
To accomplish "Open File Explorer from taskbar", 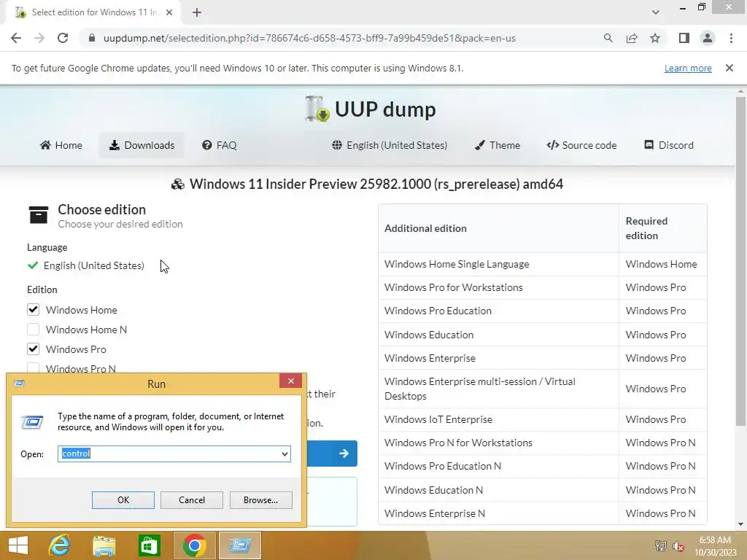I will (x=104, y=545).
